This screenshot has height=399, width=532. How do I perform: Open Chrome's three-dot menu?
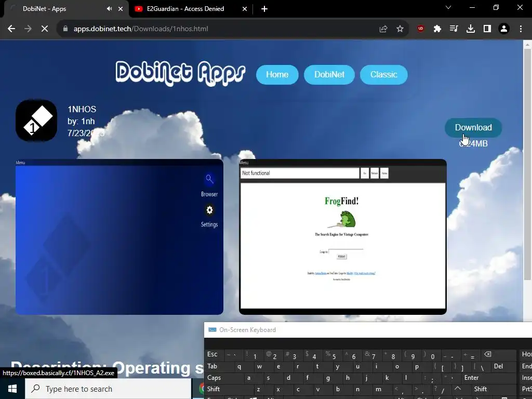[x=521, y=29]
